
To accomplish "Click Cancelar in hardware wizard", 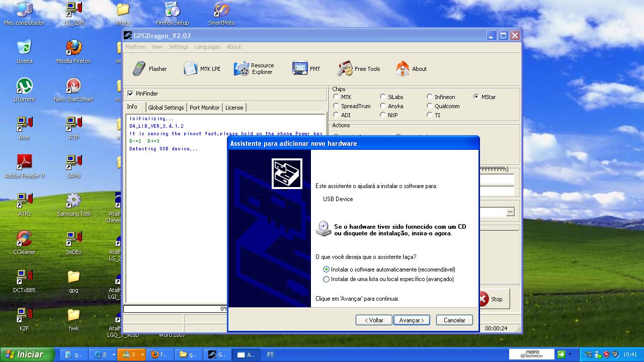I will click(454, 320).
